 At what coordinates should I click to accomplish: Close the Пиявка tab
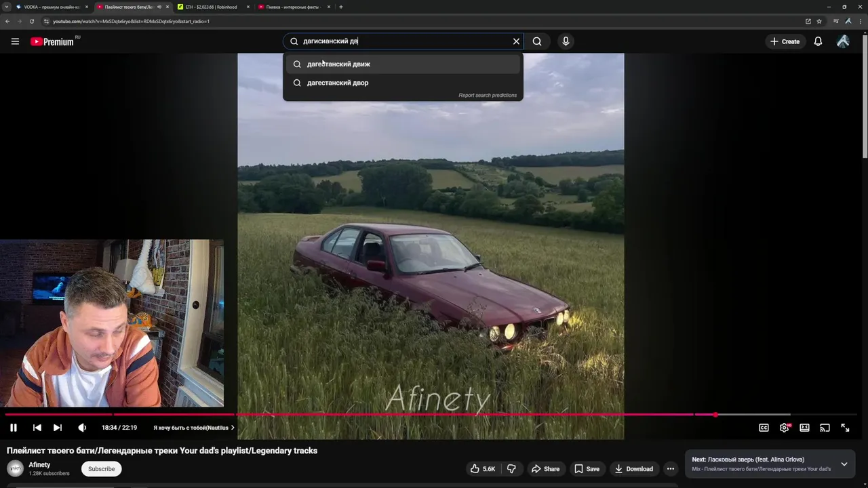pos(329,7)
